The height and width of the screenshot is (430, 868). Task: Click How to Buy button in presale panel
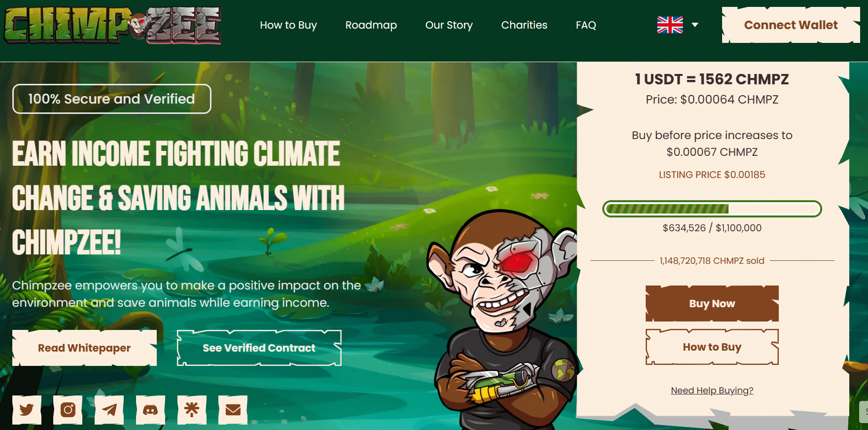click(x=712, y=347)
